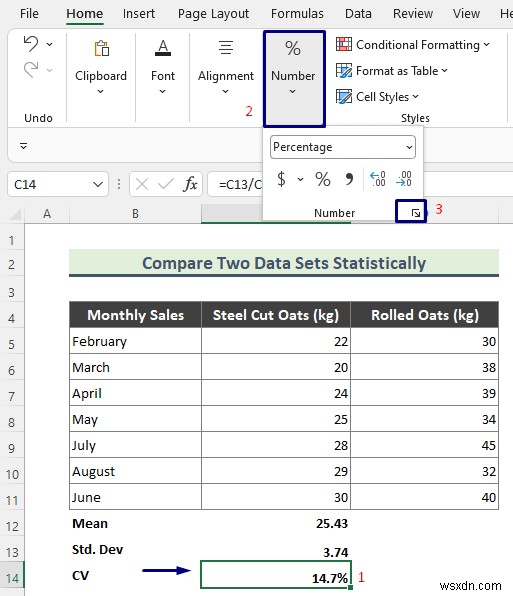Open the Name Box dropdown arrow
The width and height of the screenshot is (513, 596).
98,185
